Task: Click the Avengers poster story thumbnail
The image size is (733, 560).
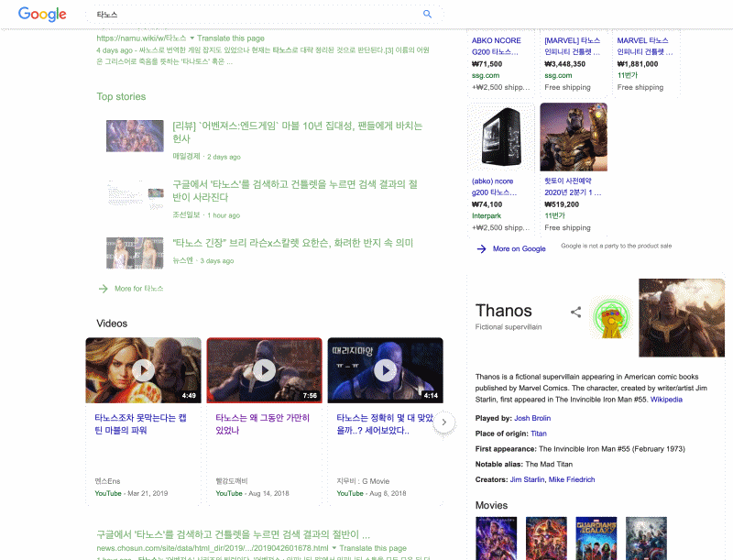Action: click(x=135, y=136)
